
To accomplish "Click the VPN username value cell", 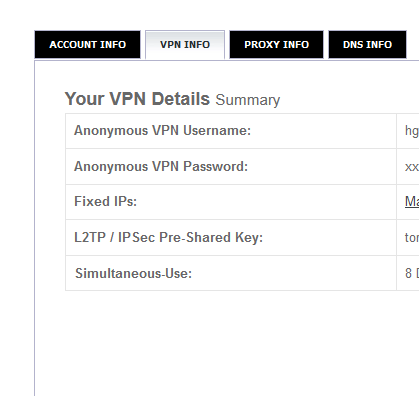I will pos(408,131).
